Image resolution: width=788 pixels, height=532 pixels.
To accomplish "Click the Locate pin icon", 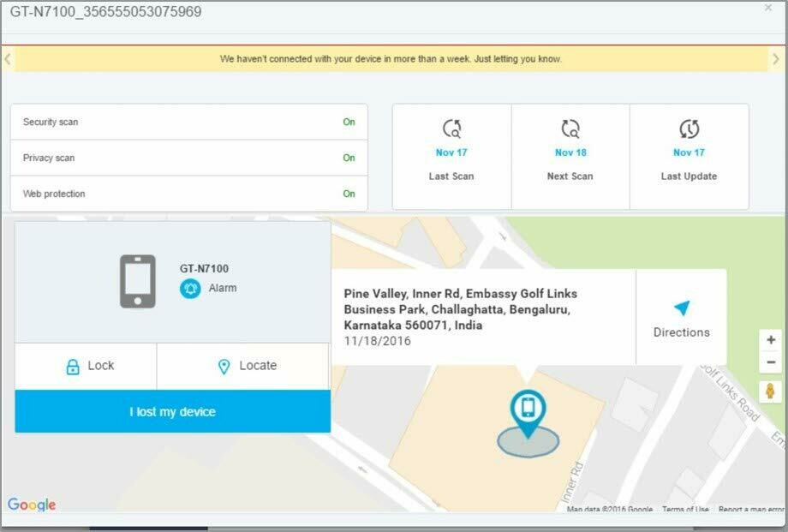I will (224, 365).
